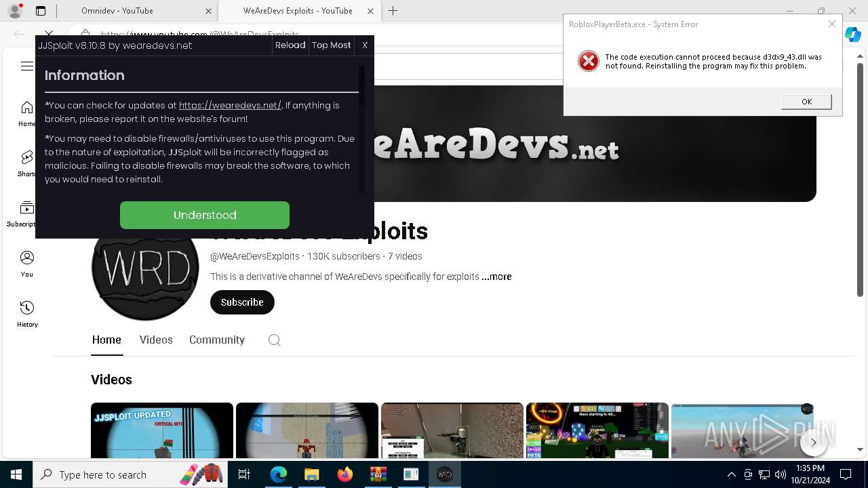Open a new browser tab
868x488 pixels.
point(393,10)
